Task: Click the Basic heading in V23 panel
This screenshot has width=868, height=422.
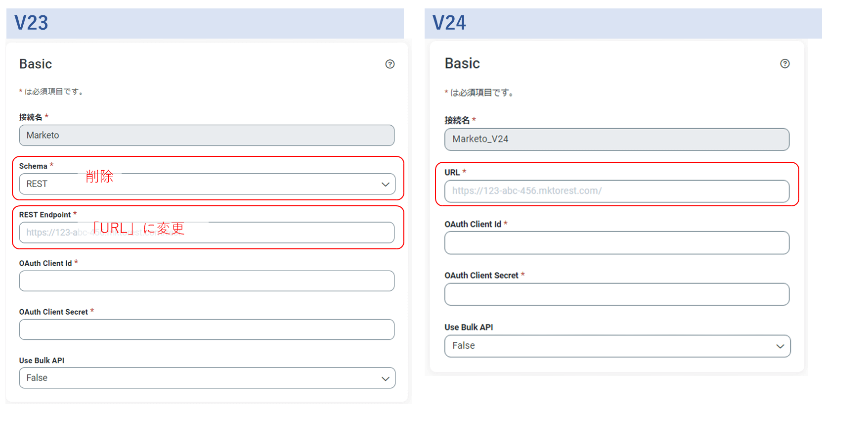Action: coord(36,64)
